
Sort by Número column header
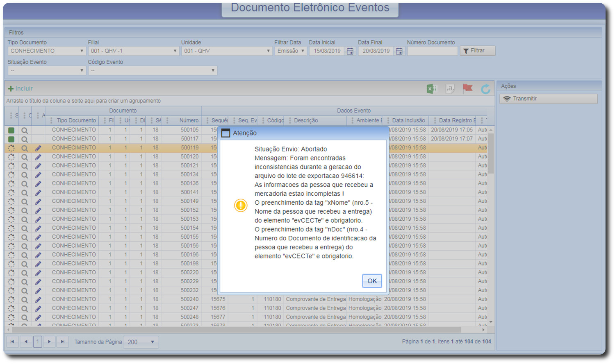[x=189, y=120]
